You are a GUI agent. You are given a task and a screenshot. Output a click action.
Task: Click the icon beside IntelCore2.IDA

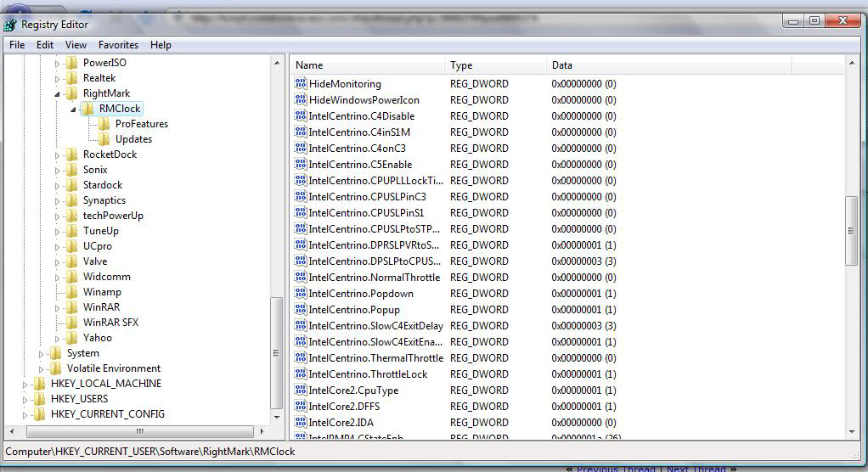coord(301,422)
